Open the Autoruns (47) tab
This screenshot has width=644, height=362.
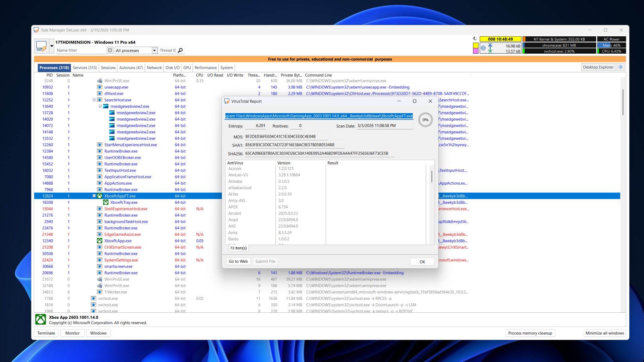(131, 68)
